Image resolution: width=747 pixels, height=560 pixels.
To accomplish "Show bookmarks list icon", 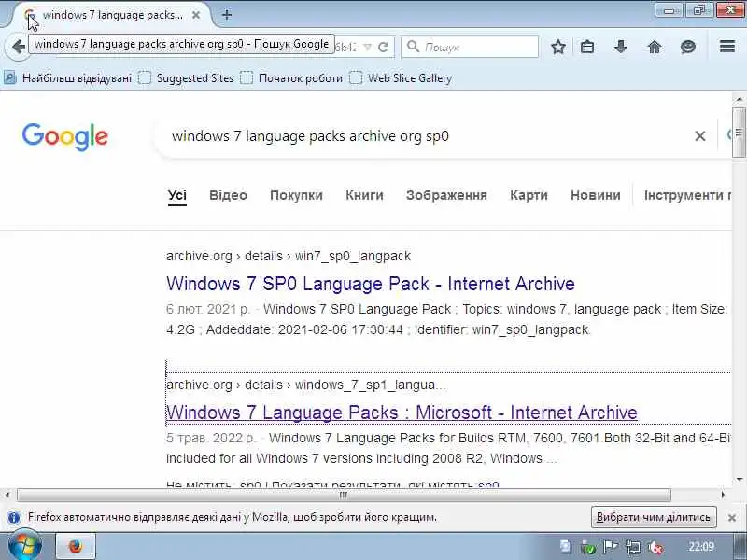I will coord(587,47).
